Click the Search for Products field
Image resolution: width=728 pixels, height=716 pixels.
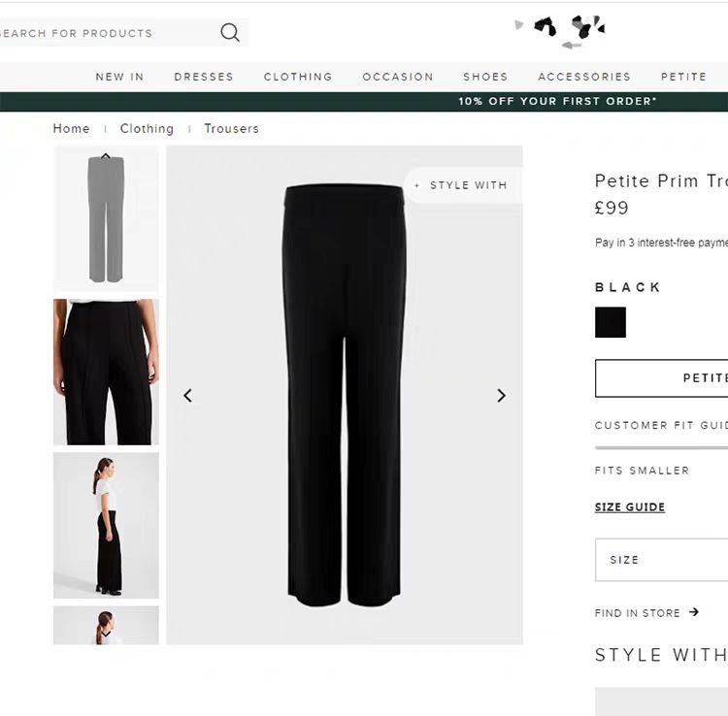[x=109, y=32]
